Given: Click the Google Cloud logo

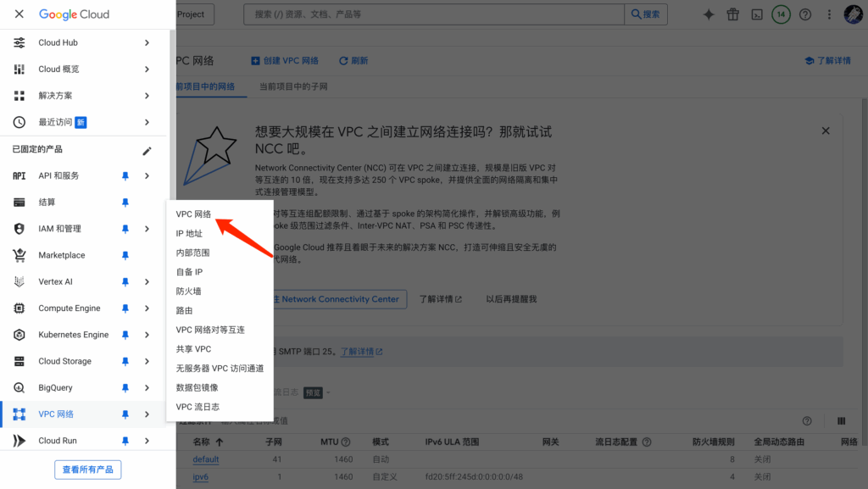Looking at the screenshot, I should 75,14.
